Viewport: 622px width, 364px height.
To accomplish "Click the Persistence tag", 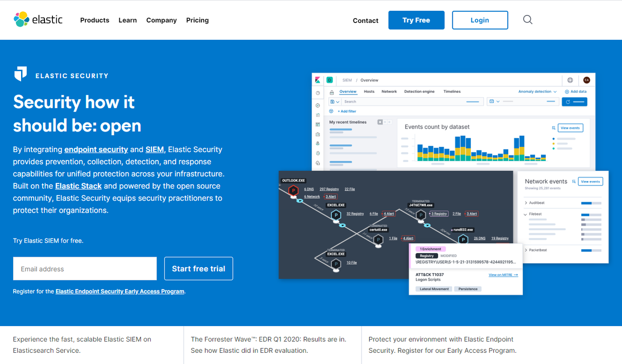I will point(468,289).
